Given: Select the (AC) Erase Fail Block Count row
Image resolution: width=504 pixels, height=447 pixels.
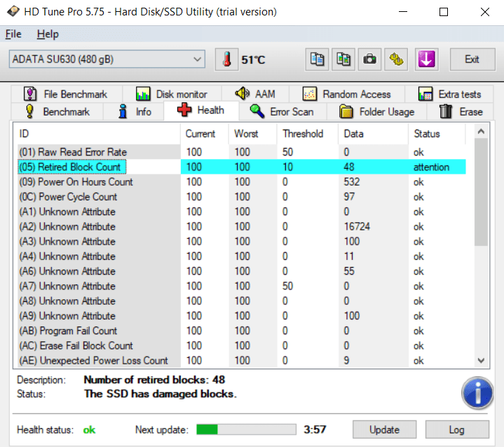Looking at the screenshot, I should [x=241, y=345].
